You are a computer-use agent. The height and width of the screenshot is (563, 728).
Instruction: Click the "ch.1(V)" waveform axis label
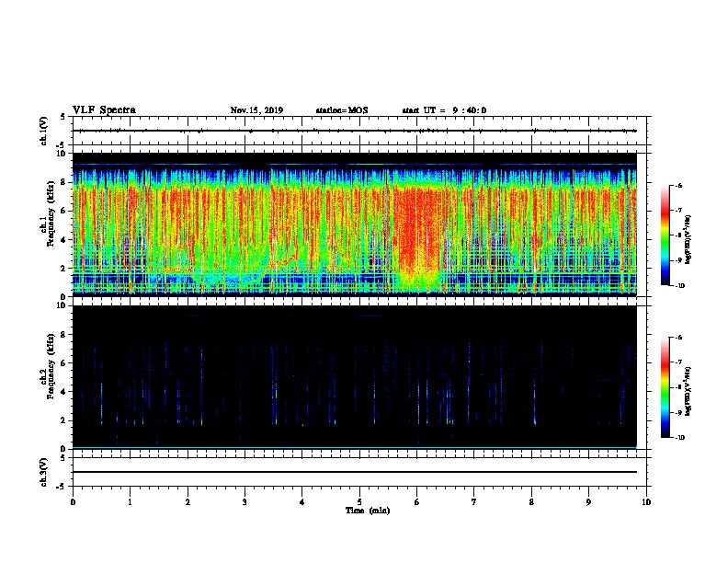coord(43,131)
